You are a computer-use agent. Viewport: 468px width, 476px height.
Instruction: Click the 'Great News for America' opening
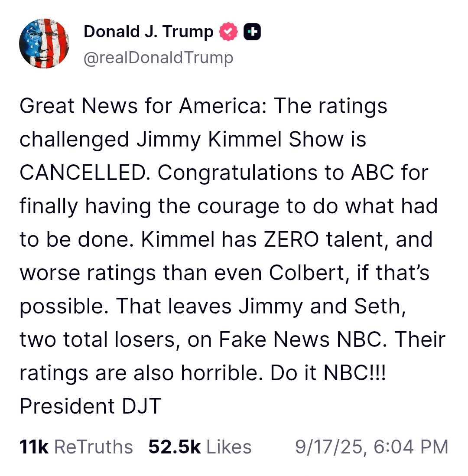pyautogui.click(x=141, y=106)
